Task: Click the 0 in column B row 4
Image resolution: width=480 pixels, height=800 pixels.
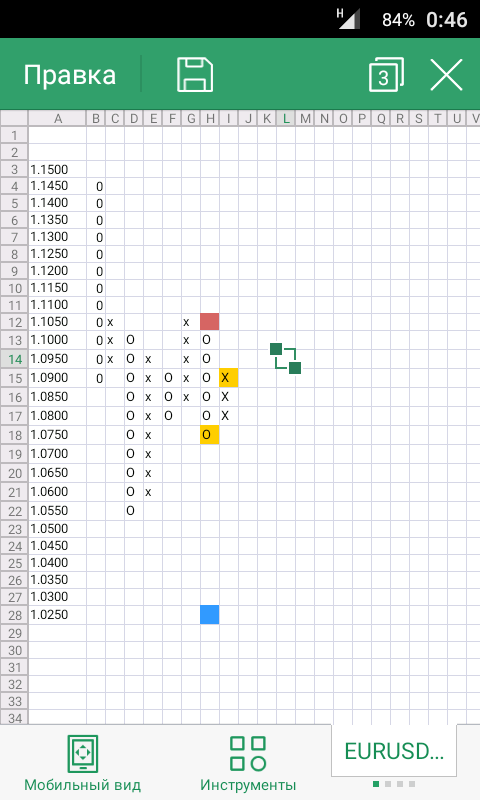Action: click(96, 186)
